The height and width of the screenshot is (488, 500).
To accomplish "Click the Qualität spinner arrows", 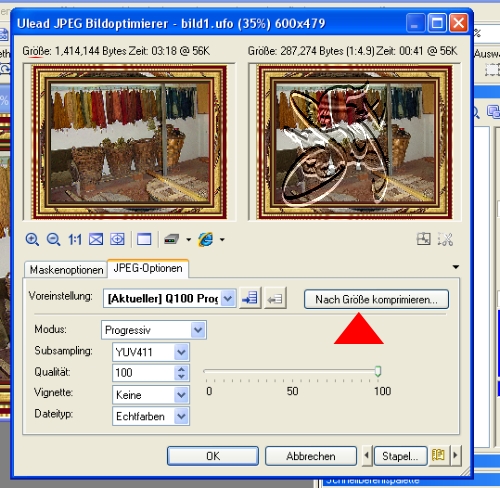I will point(181,373).
